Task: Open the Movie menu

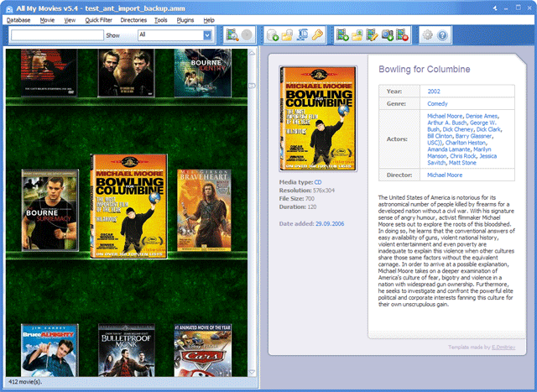Action: [47, 20]
